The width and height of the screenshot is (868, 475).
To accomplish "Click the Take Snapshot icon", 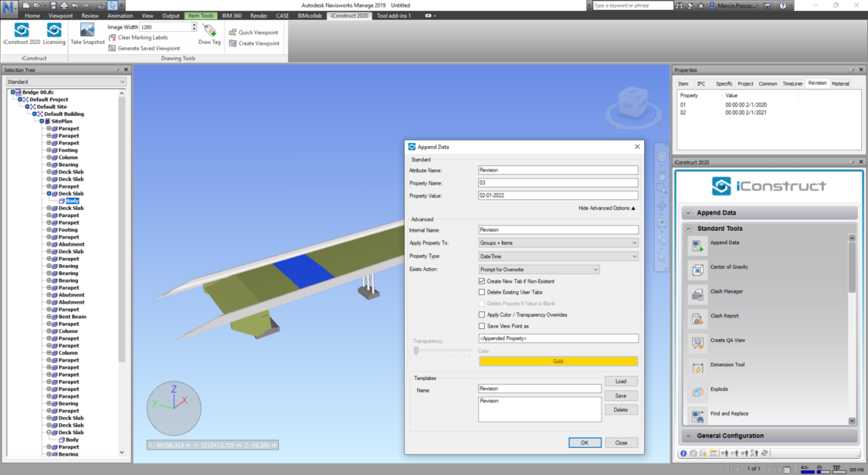I will tap(87, 31).
